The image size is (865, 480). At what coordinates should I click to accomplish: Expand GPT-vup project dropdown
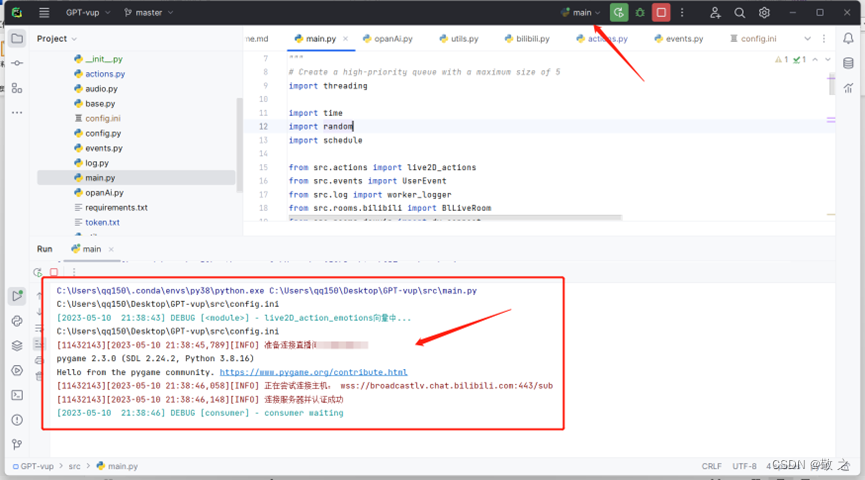tap(88, 12)
